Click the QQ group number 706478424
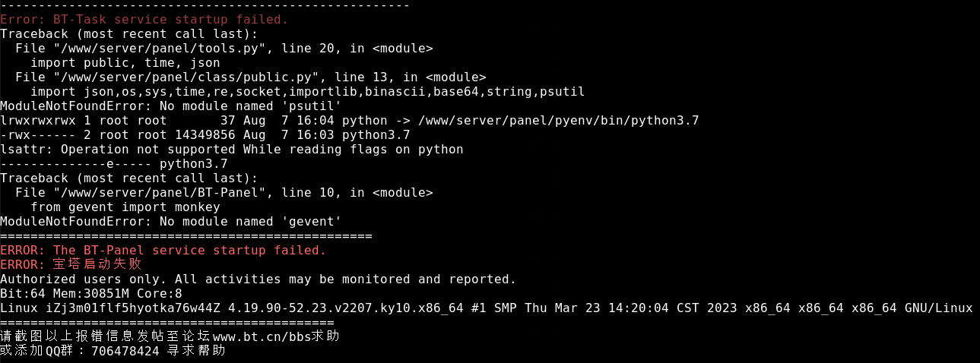Image resolution: width=980 pixels, height=363 pixels. [x=125, y=351]
